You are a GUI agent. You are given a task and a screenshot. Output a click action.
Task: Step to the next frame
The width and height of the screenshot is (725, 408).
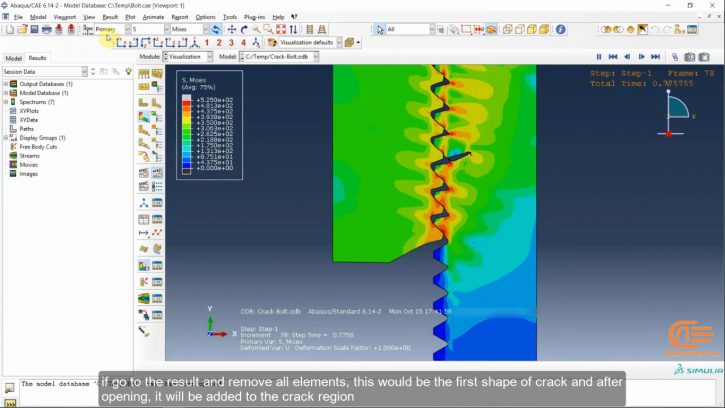pyautogui.click(x=641, y=56)
